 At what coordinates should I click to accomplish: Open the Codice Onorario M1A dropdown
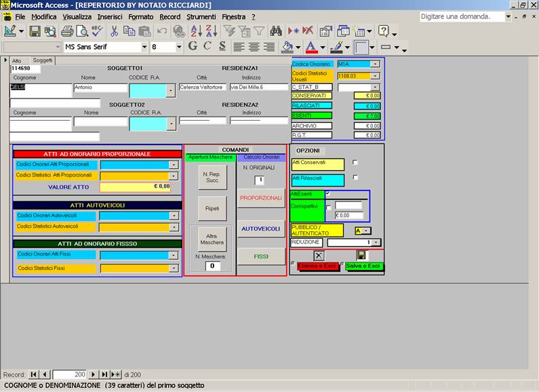[x=376, y=64]
